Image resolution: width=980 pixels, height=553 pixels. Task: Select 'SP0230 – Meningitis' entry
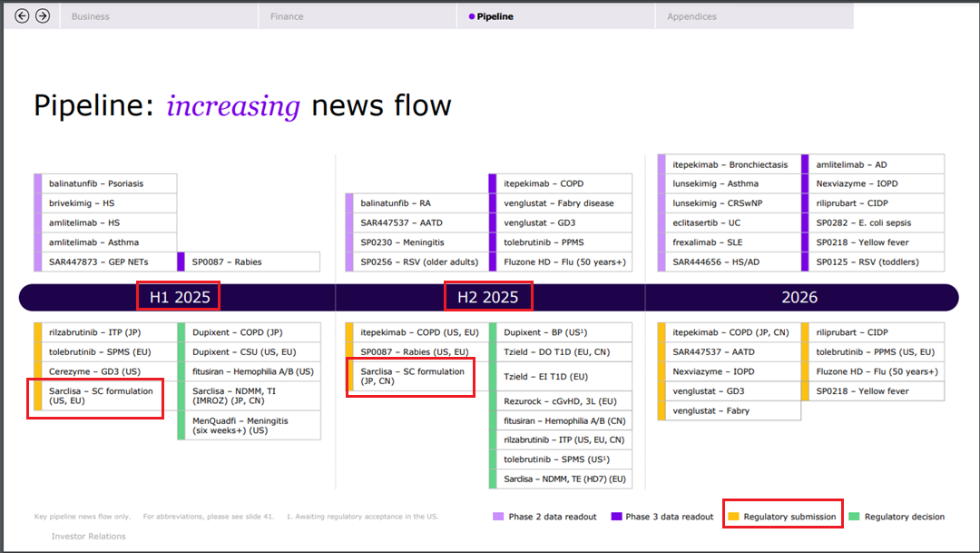coord(416,242)
